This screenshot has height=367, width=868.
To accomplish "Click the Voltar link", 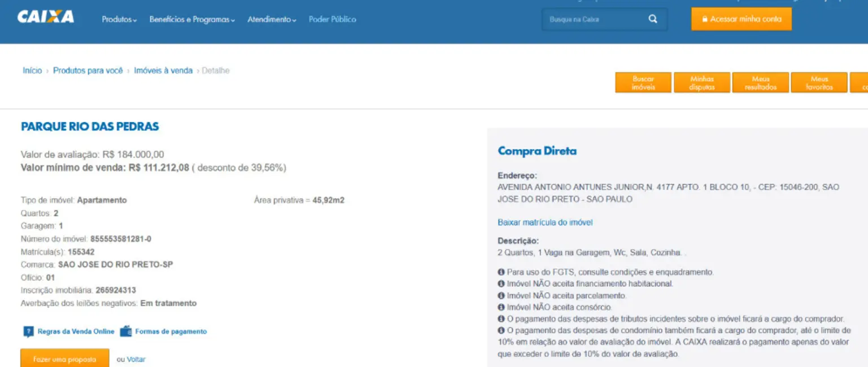I will coord(136,359).
